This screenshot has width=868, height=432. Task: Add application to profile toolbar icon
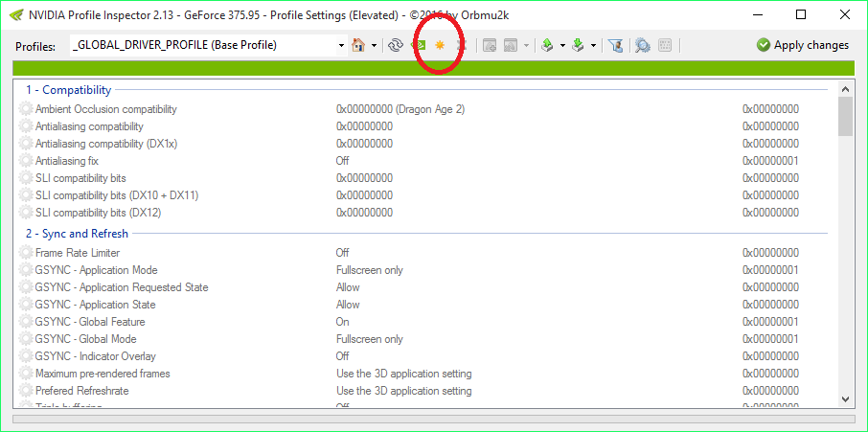(490, 45)
